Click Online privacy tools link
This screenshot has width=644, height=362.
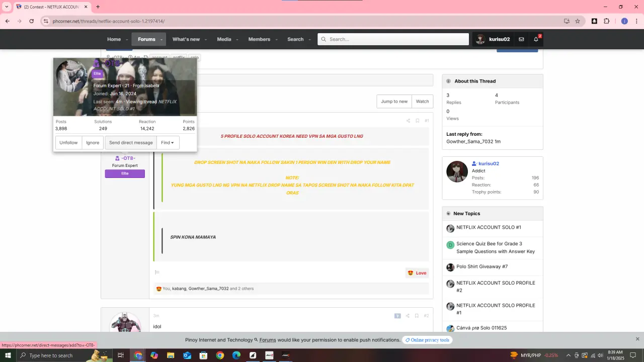(427, 340)
